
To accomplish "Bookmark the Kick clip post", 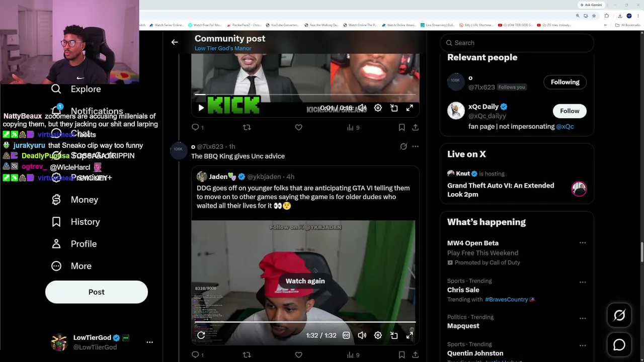I will (x=401, y=127).
